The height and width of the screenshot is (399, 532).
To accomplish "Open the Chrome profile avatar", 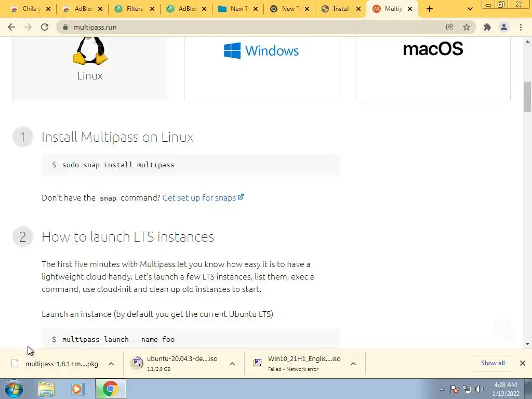I will (504, 27).
